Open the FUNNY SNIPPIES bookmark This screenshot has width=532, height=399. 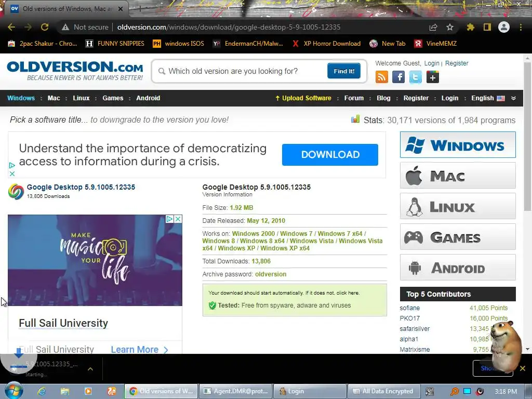[x=115, y=44]
